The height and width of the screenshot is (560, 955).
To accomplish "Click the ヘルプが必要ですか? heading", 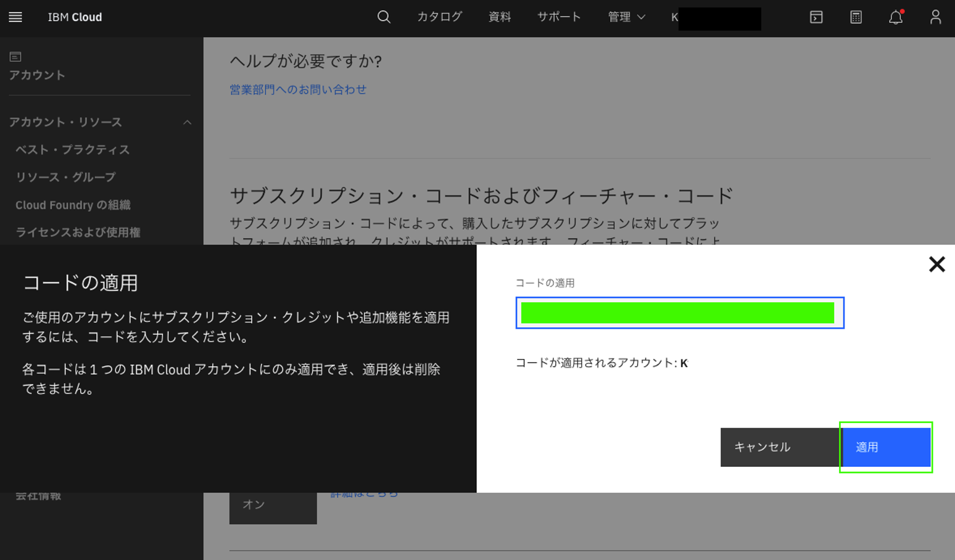I will 305,61.
